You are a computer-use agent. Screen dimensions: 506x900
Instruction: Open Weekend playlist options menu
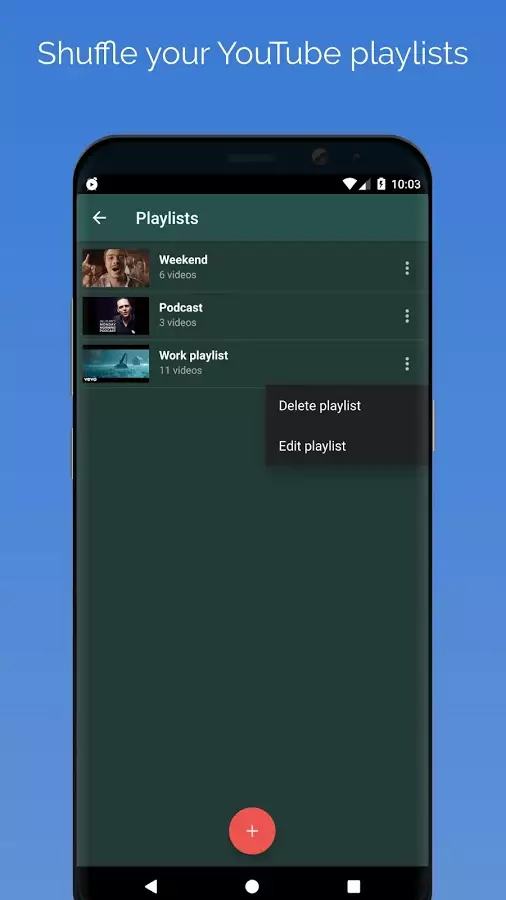pos(407,268)
